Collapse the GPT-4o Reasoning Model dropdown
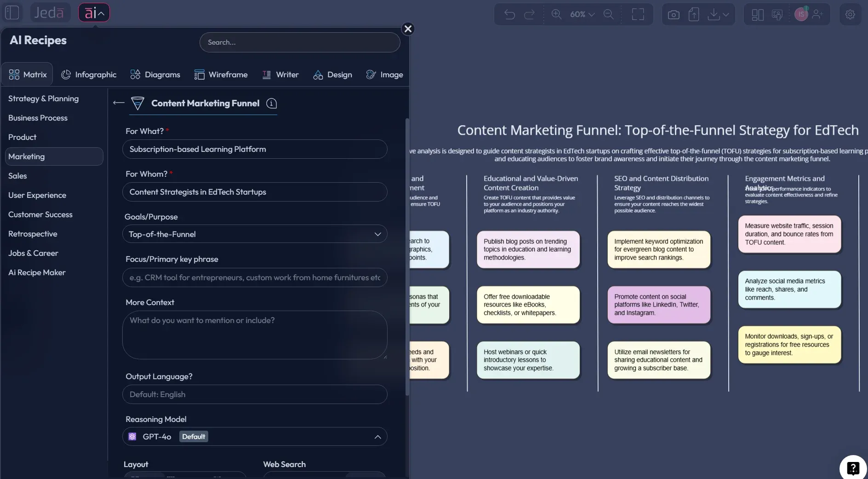868x479 pixels. point(377,436)
